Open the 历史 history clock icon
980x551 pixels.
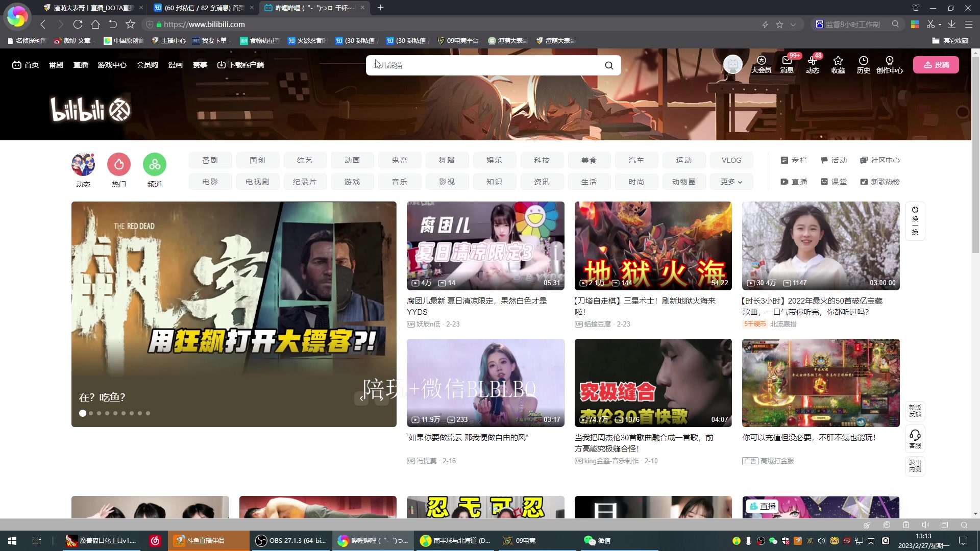tap(863, 65)
